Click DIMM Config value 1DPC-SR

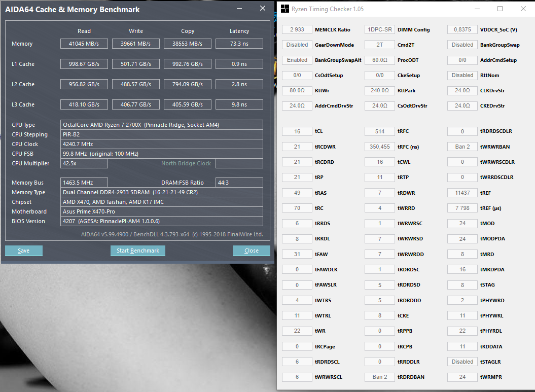point(380,30)
